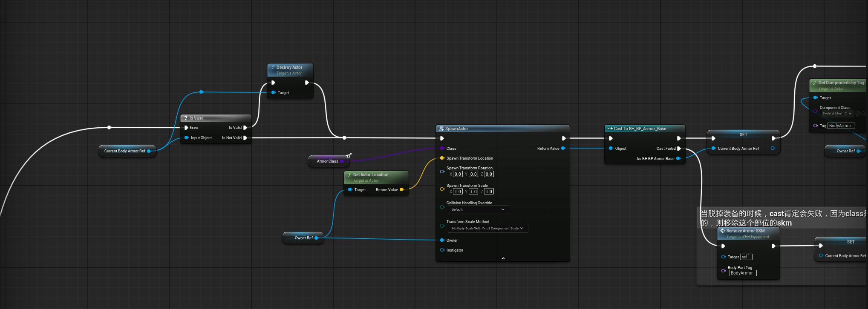Viewport: 868px width, 309px height.
Task: Collapse the SpawnActor advanced pins arrow
Action: coord(503,258)
